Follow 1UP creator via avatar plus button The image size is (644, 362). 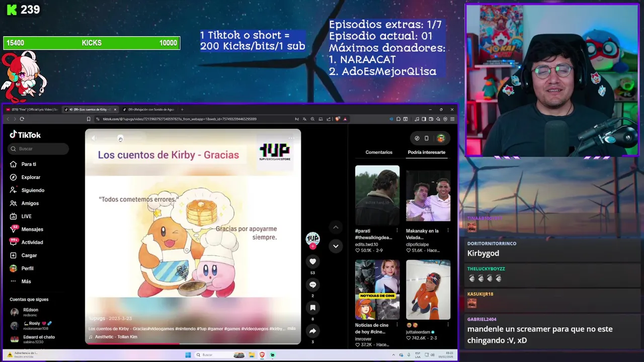(x=312, y=246)
